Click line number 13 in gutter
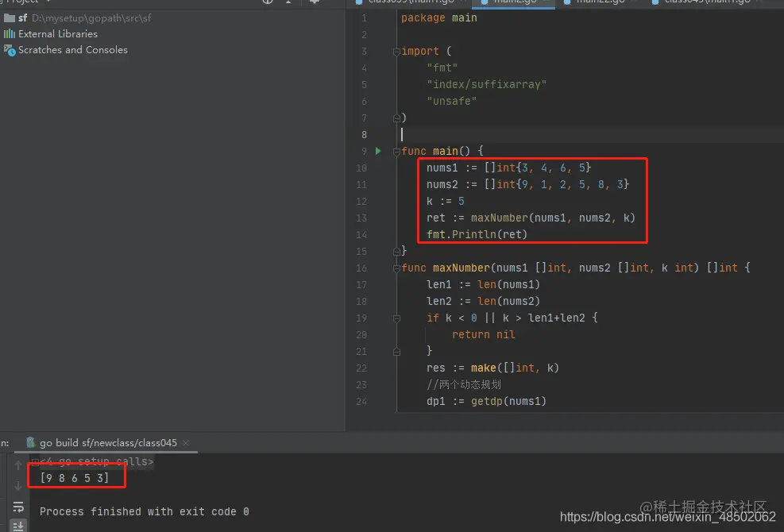This screenshot has width=784, height=532. click(361, 218)
